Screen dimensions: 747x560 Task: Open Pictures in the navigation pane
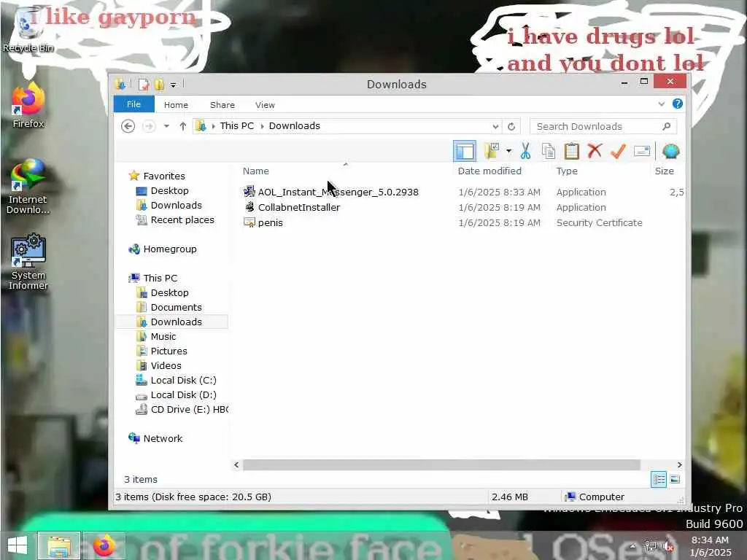169,351
